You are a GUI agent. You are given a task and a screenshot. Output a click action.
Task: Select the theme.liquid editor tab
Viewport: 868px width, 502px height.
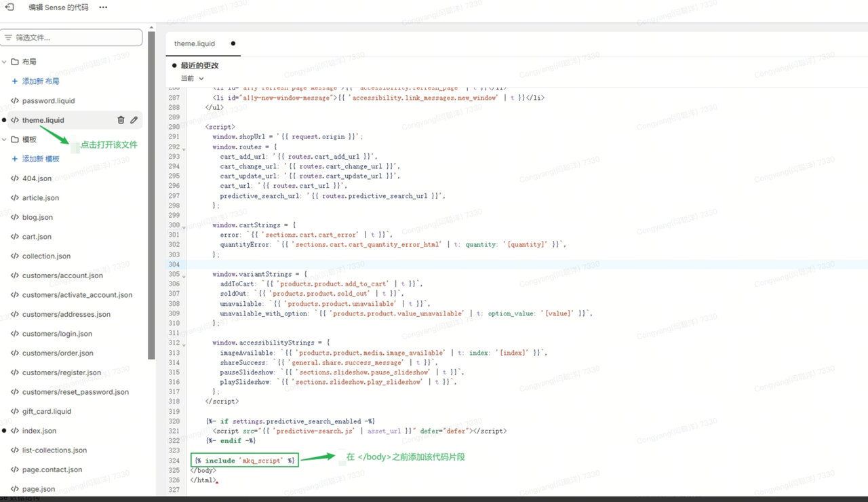point(195,43)
